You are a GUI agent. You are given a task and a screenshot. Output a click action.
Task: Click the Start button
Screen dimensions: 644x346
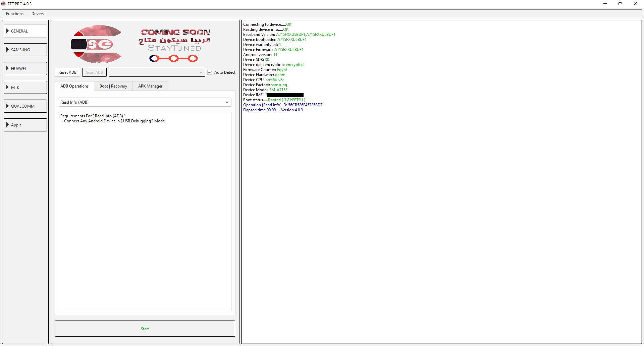click(145, 329)
